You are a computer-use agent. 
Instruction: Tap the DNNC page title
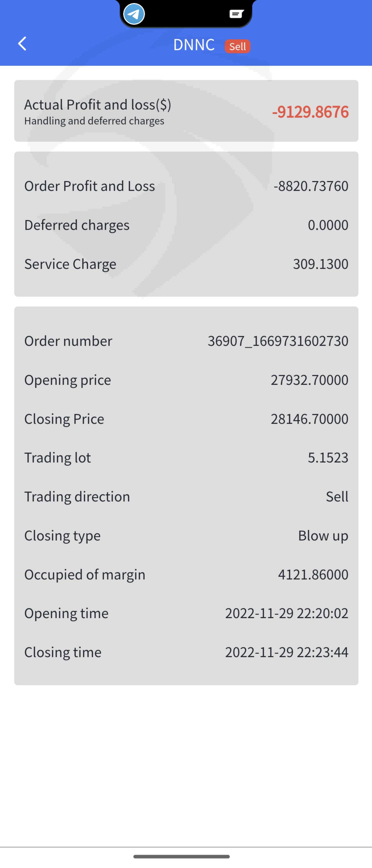click(194, 45)
